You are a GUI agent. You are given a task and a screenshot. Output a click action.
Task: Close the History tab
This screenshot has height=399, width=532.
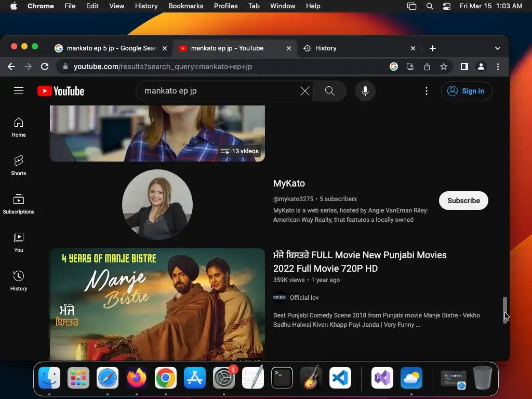coord(413,48)
